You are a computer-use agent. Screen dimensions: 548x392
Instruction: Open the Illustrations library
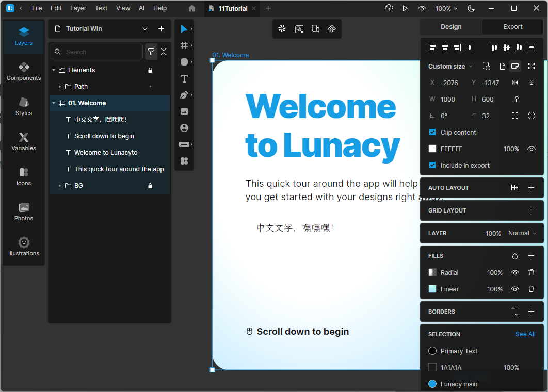click(x=24, y=247)
